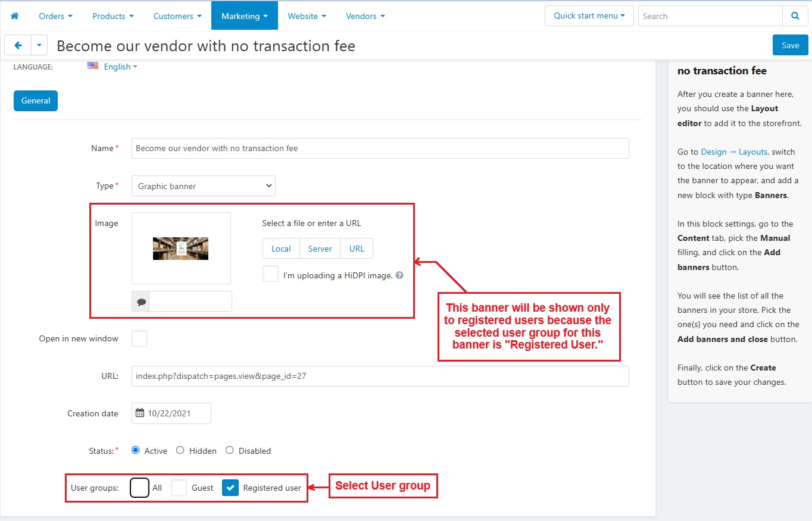Screen dimensions: 812x521
Task: Click the search magnifier icon
Action: (795, 16)
